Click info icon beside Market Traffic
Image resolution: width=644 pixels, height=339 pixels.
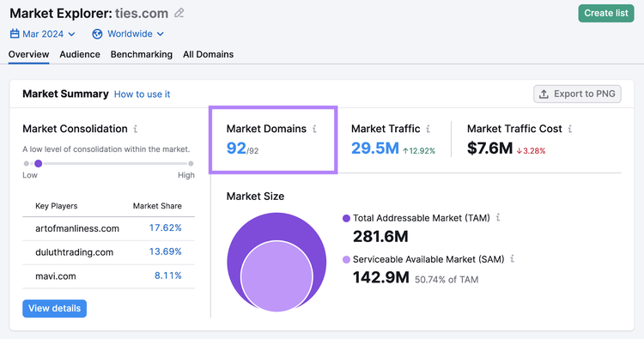tap(428, 129)
